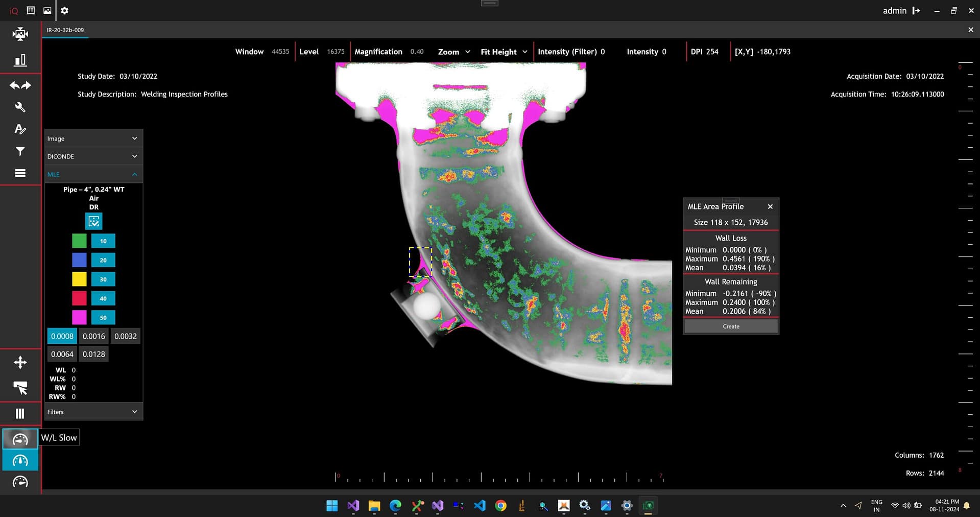Select the pan move arrows tool
Viewport: 980px width, 517px height.
20,363
